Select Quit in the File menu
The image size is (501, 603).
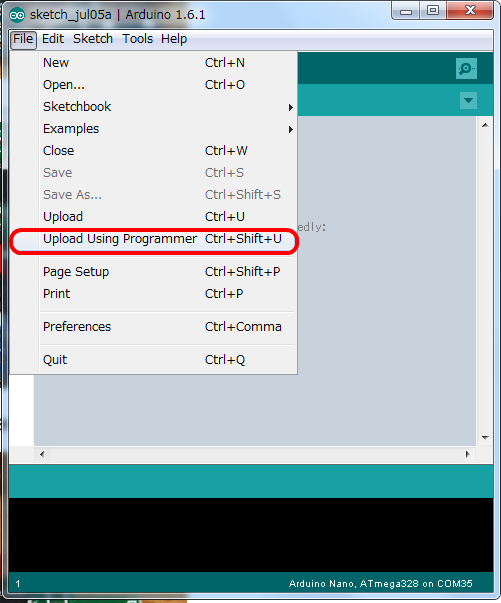tap(154, 360)
